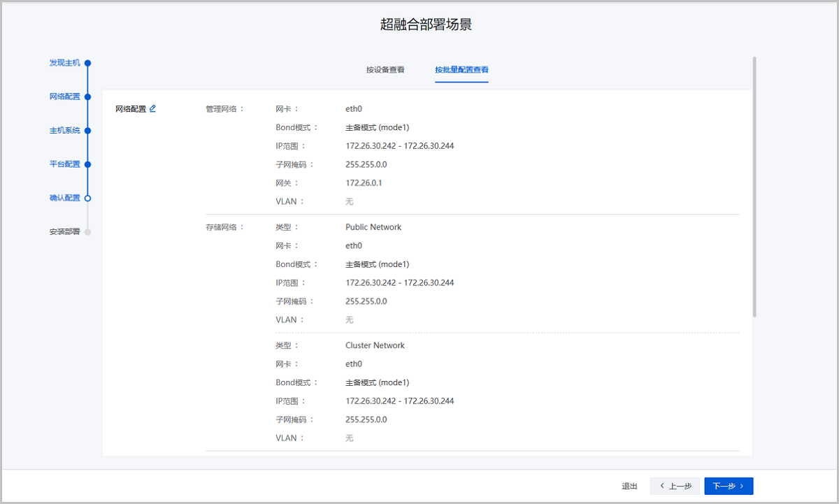
Task: Go back with the 上一步 button
Action: (x=675, y=486)
